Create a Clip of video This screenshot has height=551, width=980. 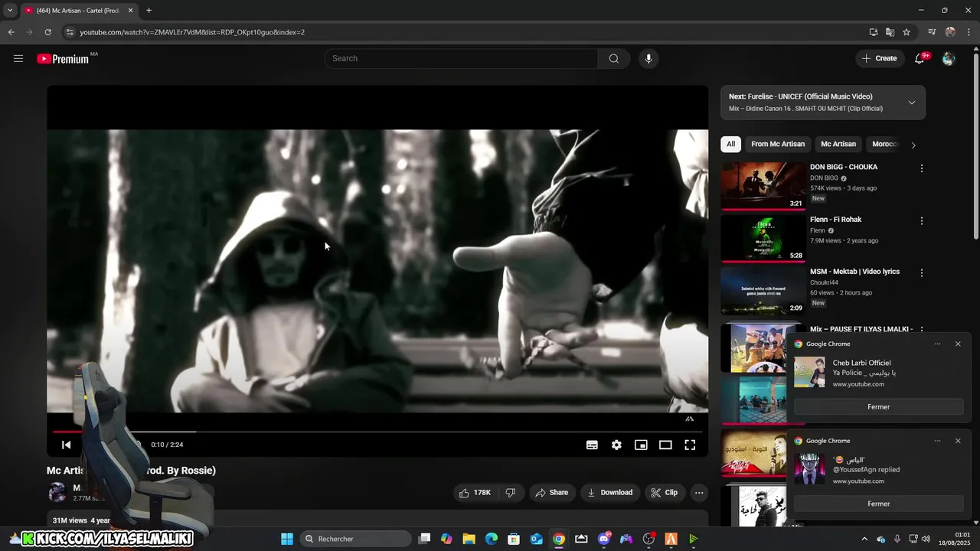pos(665,493)
